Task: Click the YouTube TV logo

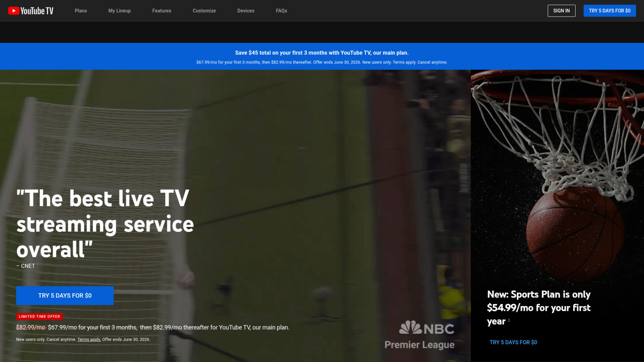Action: click(31, 11)
